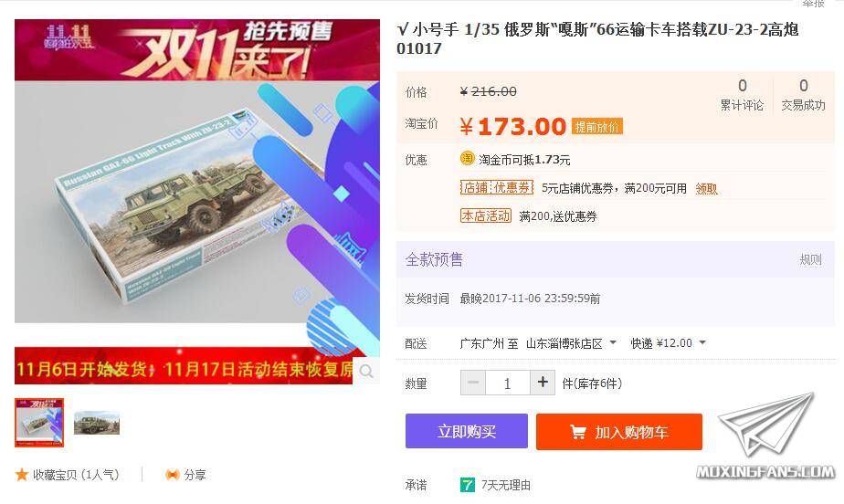This screenshot has height=504, width=844.
Task: Click the magnifier icon on product image
Action: click(x=366, y=371)
